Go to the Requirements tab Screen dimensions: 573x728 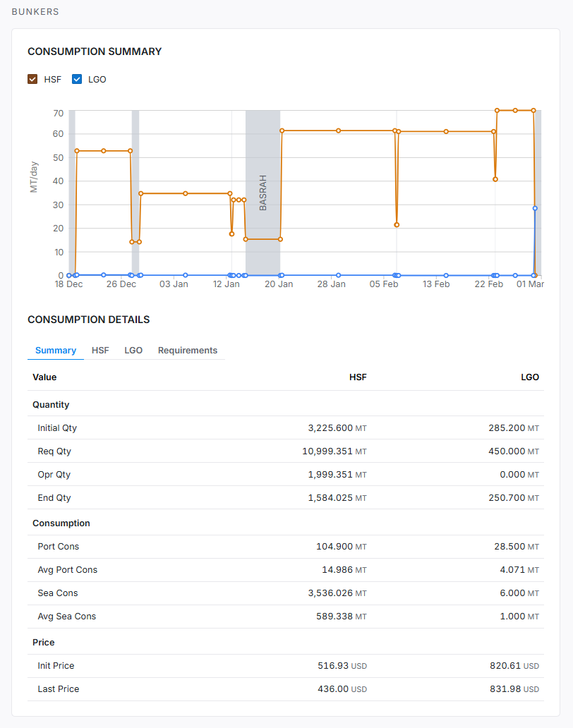click(188, 351)
